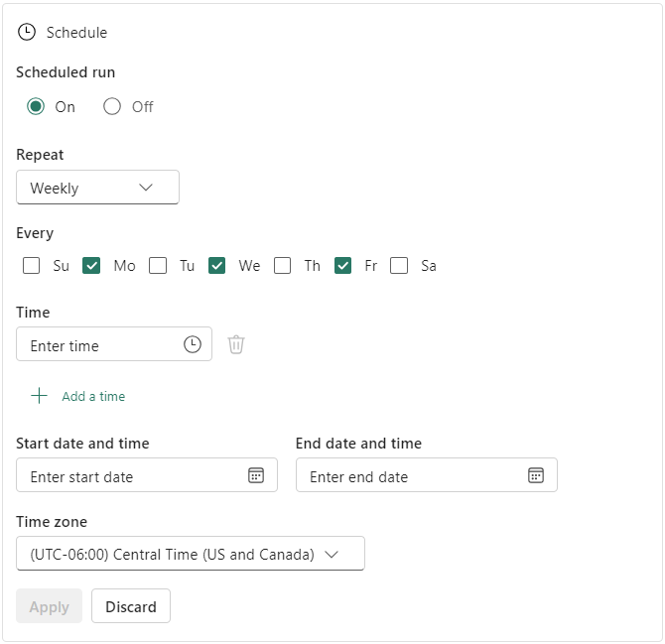Check the Tuesday checkbox
Viewport: 665px width, 644px height.
[x=158, y=266]
